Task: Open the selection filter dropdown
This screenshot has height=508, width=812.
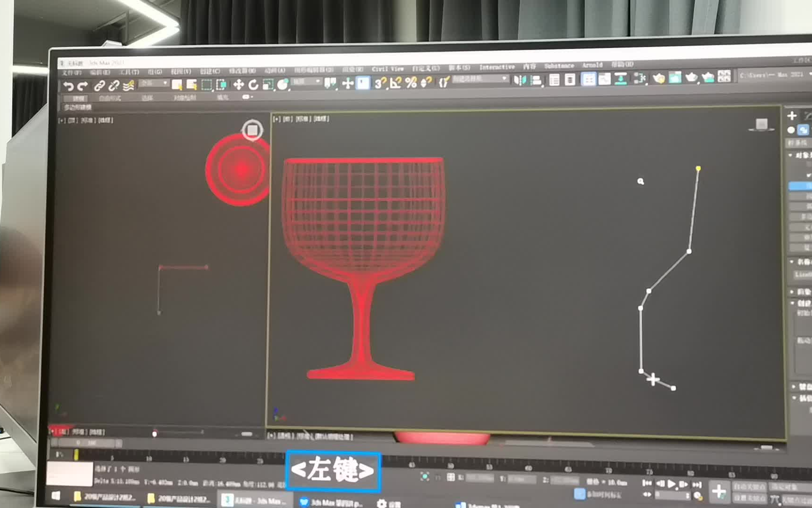Action: tap(153, 83)
